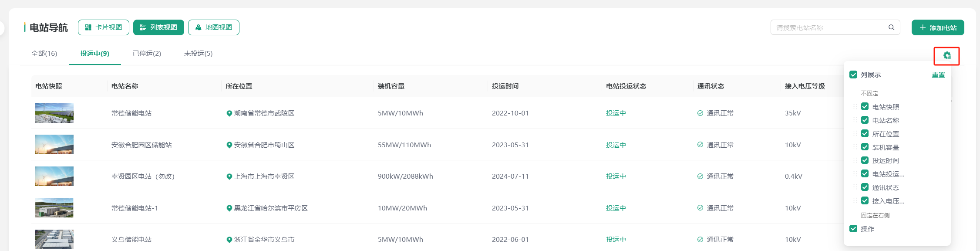Click the 添加电站 button
The width and height of the screenshot is (980, 251).
[x=937, y=27]
